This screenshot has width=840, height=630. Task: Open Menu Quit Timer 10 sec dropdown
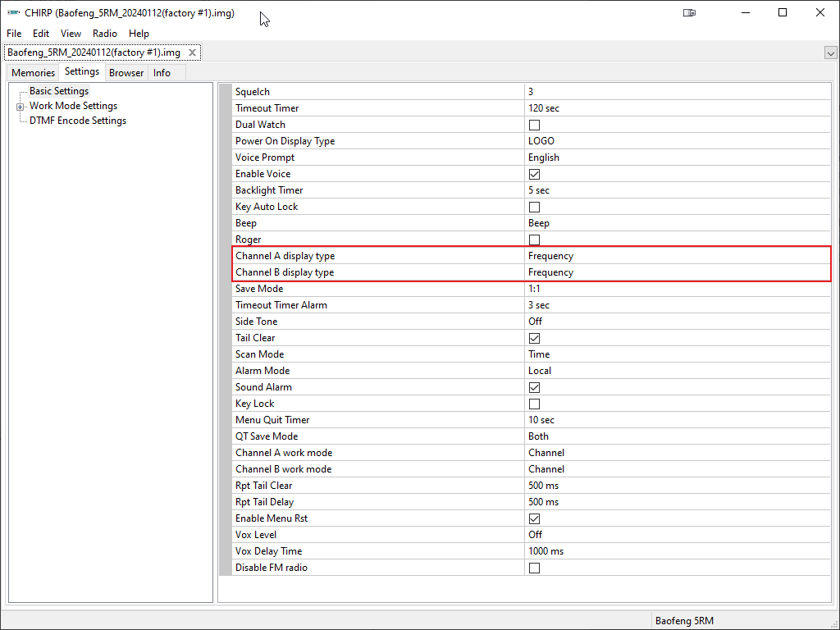[x=677, y=420]
